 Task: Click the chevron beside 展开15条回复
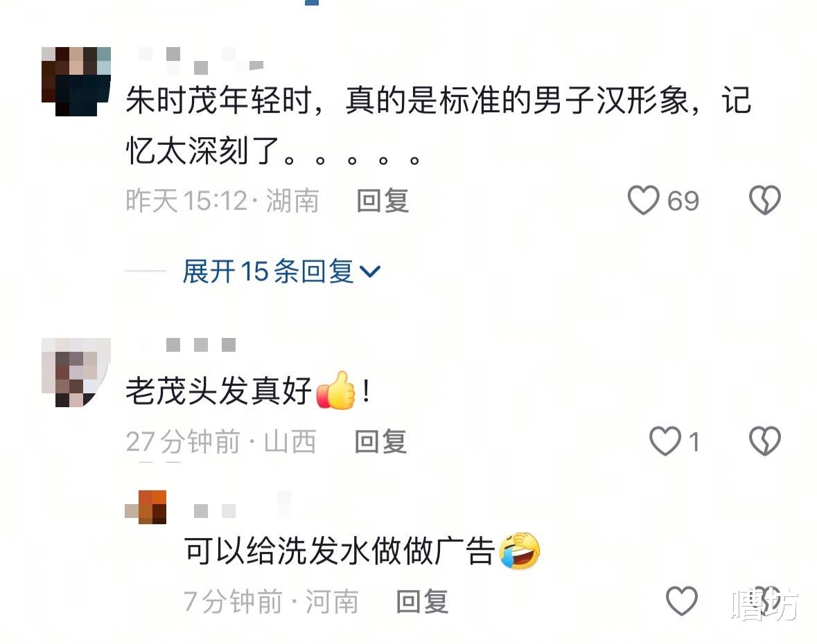[x=370, y=271]
